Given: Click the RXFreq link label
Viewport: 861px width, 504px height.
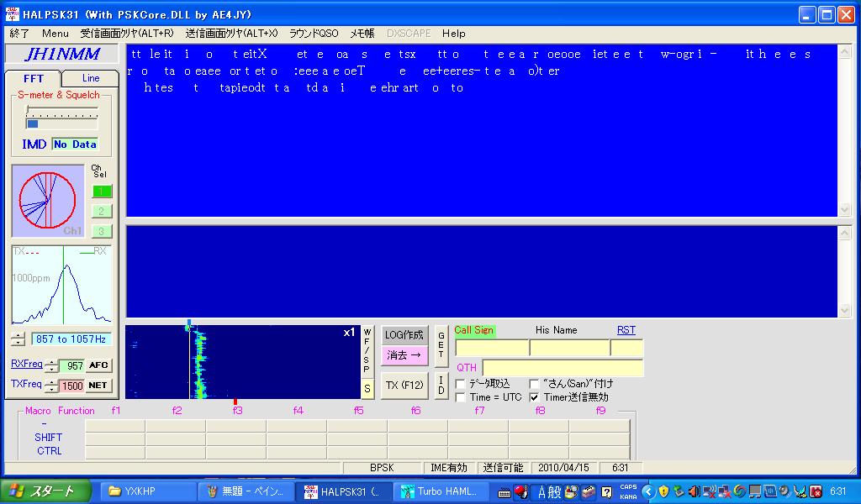Looking at the screenshot, I should pos(26,364).
